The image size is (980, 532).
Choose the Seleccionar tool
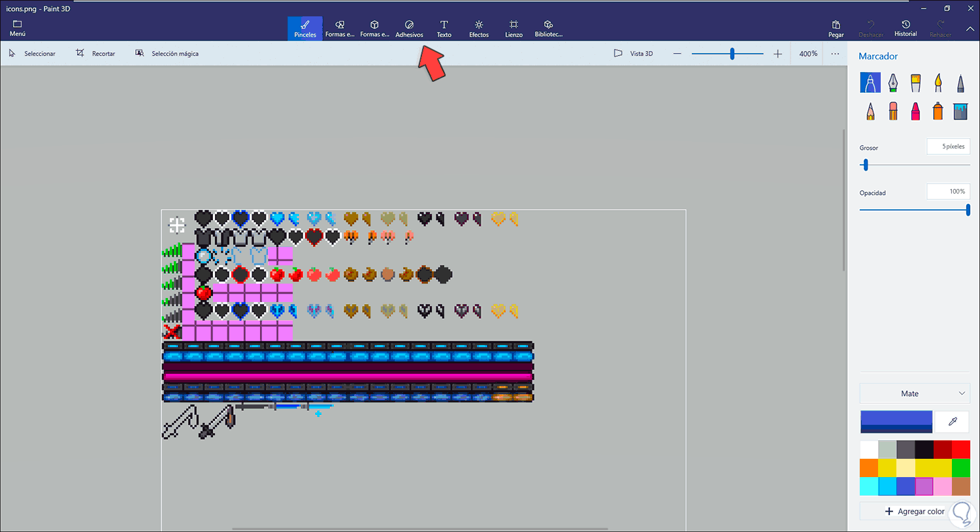pyautogui.click(x=32, y=54)
